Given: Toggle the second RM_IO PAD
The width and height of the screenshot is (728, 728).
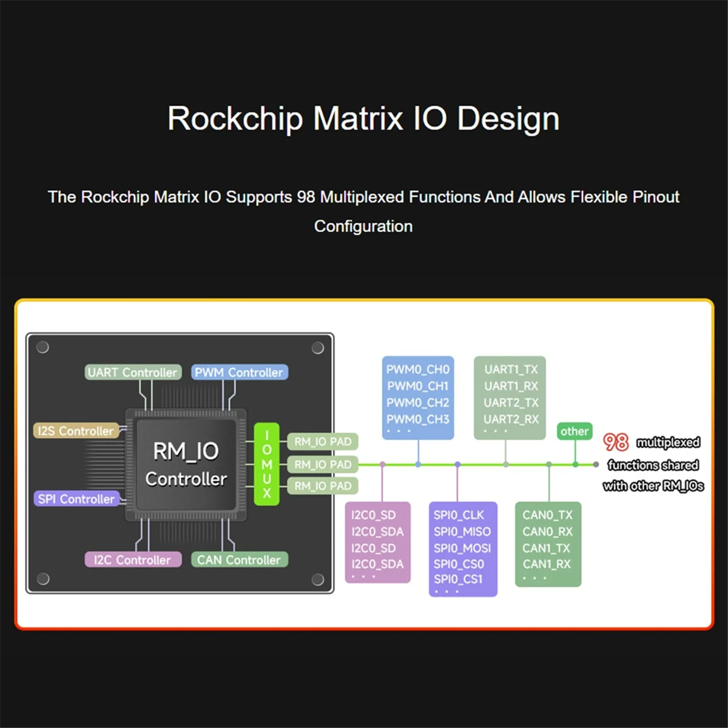Looking at the screenshot, I should pos(322,464).
